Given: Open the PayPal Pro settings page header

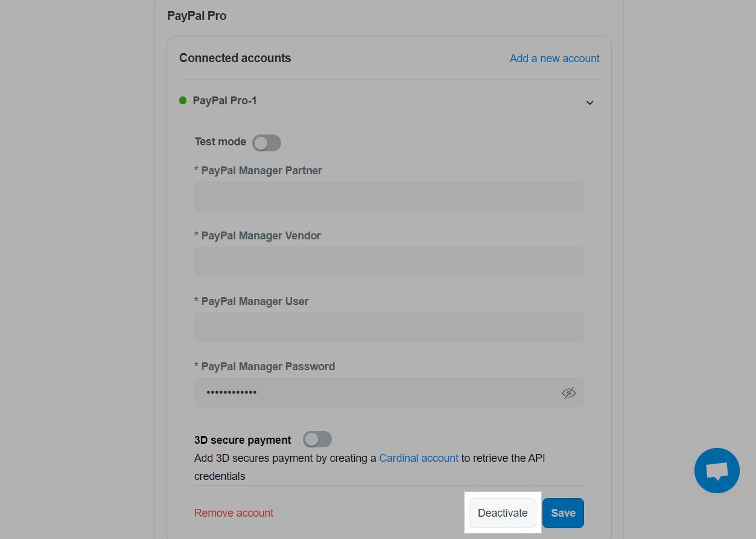Looking at the screenshot, I should pyautogui.click(x=197, y=16).
